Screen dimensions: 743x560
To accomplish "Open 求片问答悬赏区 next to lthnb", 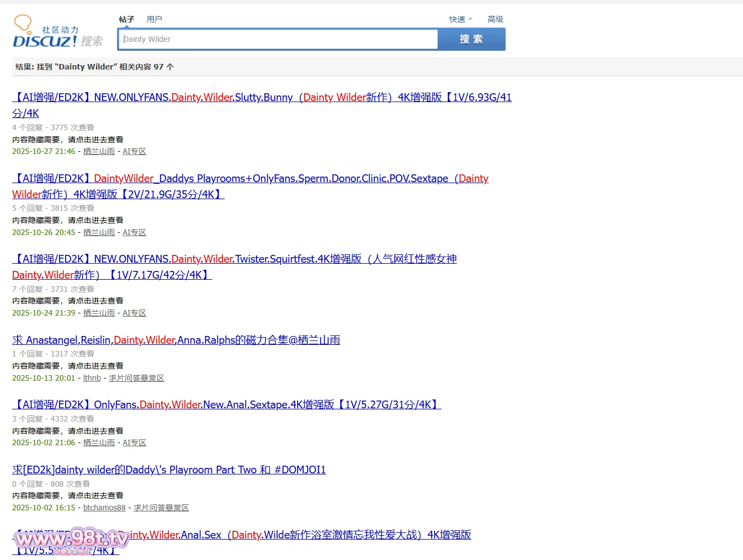I will click(136, 378).
